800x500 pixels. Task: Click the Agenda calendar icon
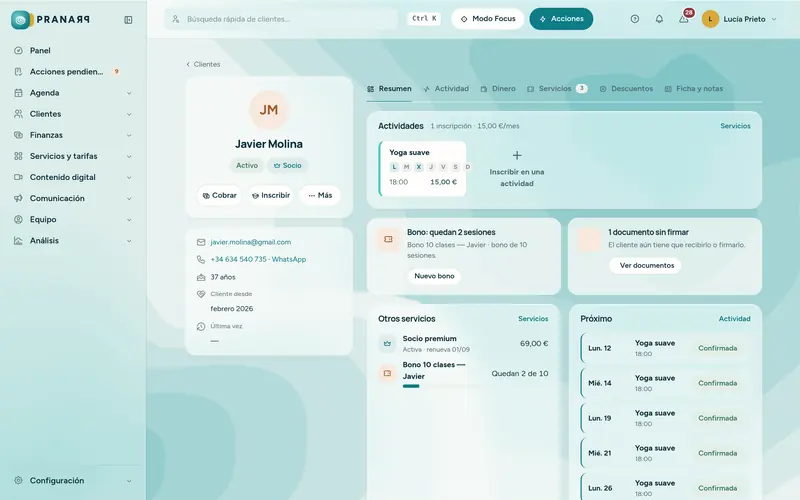coord(18,93)
